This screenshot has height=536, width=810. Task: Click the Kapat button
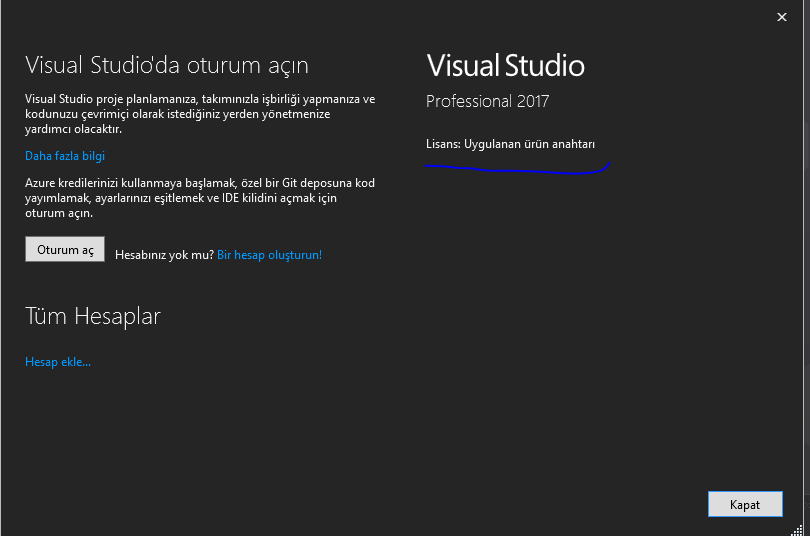(745, 504)
